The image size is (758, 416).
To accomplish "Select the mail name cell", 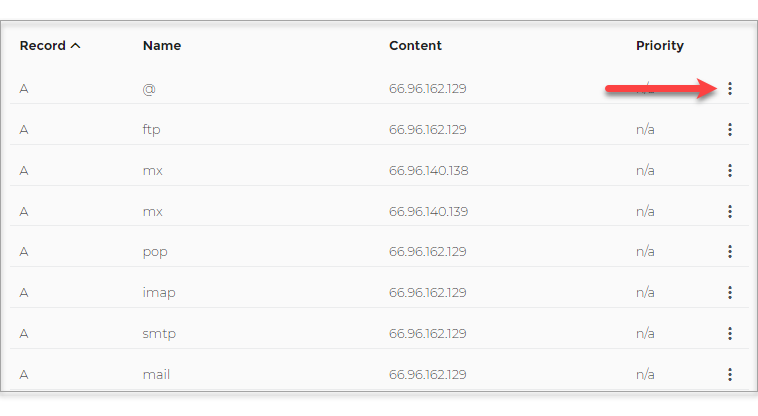I will [156, 374].
